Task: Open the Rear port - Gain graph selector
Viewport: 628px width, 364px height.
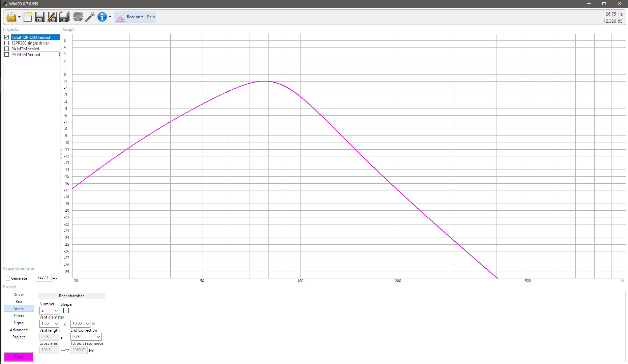Action: (136, 17)
